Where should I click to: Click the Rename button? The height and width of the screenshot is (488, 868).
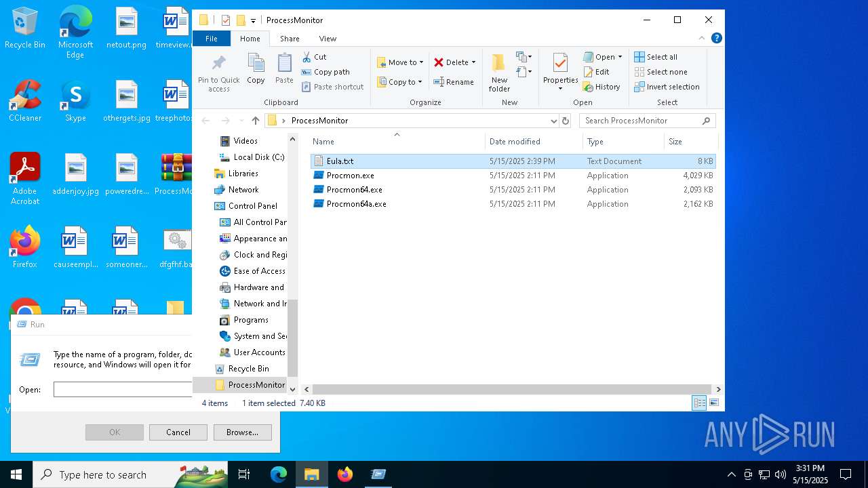click(x=454, y=82)
